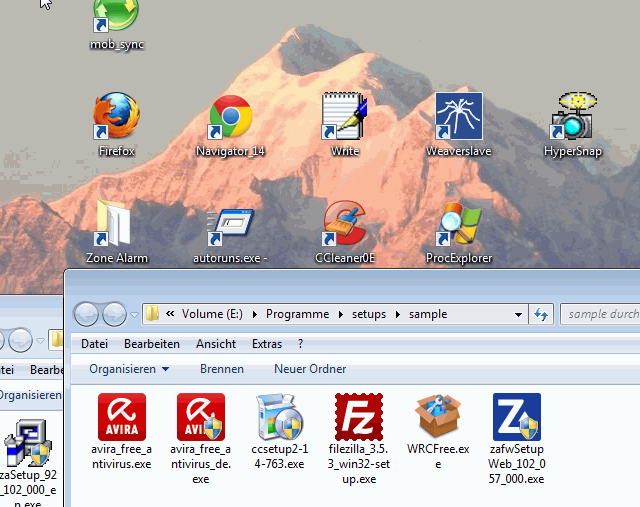Select zafwSetupWeb_102_057_000.exe icon
Image resolution: width=640 pixels, height=507 pixels.
[x=517, y=417]
